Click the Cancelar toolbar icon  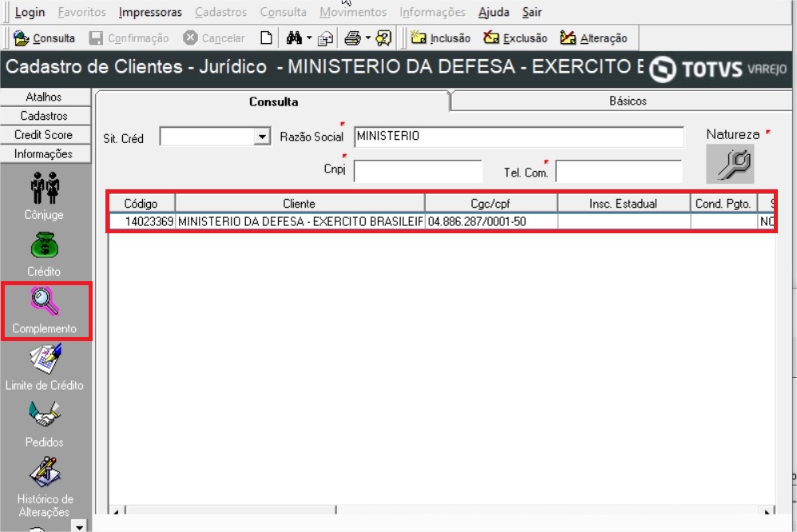(190, 38)
